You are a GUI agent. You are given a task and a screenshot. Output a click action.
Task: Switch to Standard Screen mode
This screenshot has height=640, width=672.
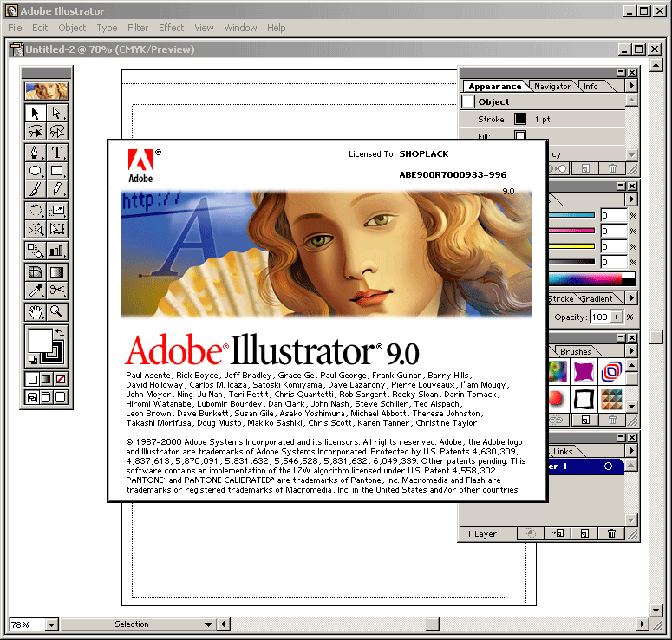coord(32,397)
